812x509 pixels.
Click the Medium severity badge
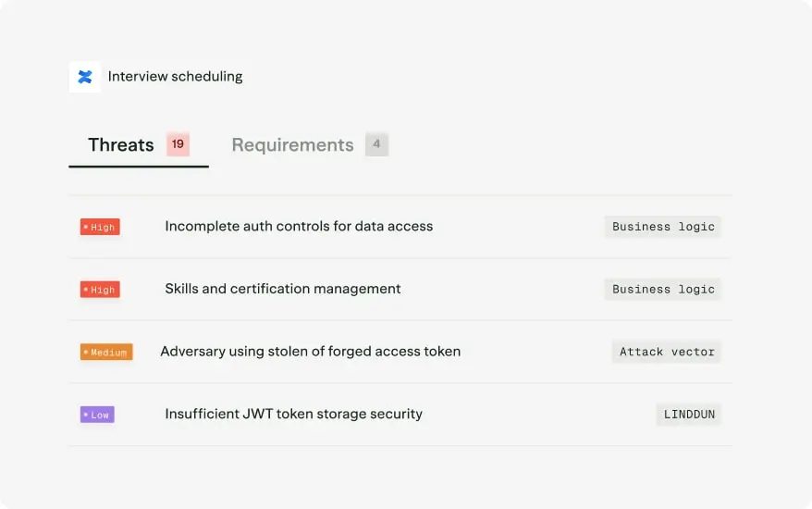(106, 352)
